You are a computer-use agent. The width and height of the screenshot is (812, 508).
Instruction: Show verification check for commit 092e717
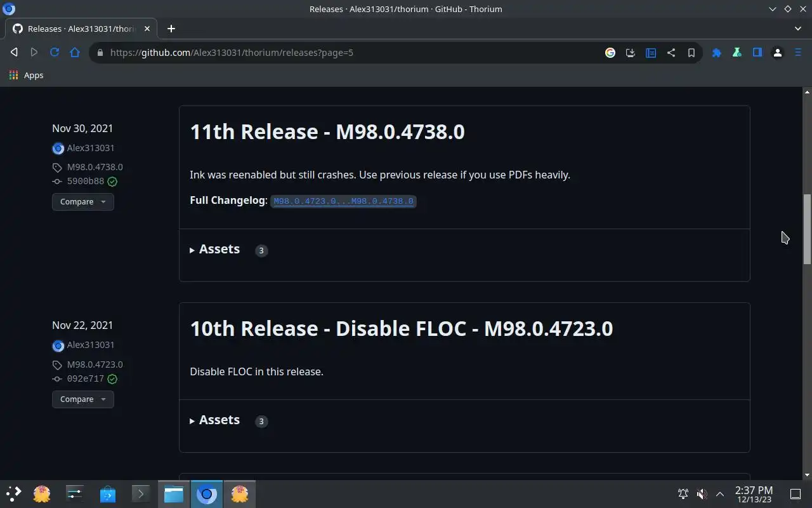tap(112, 379)
